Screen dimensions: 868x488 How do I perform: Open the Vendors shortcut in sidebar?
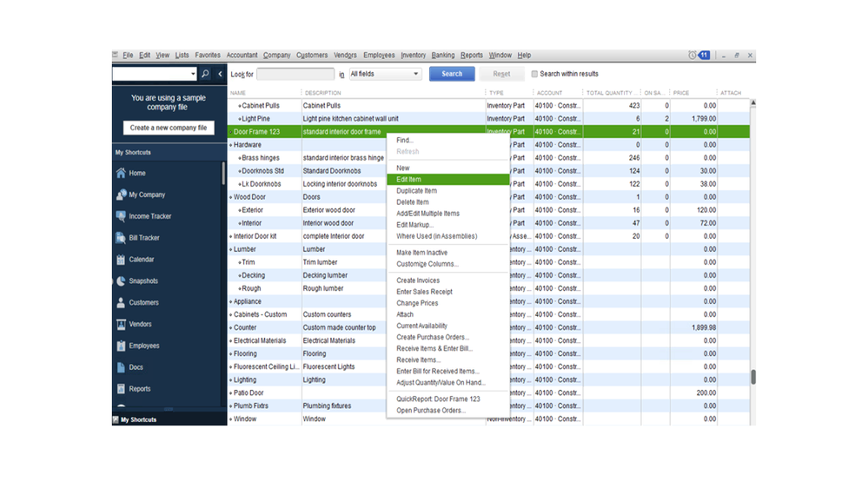point(140,324)
